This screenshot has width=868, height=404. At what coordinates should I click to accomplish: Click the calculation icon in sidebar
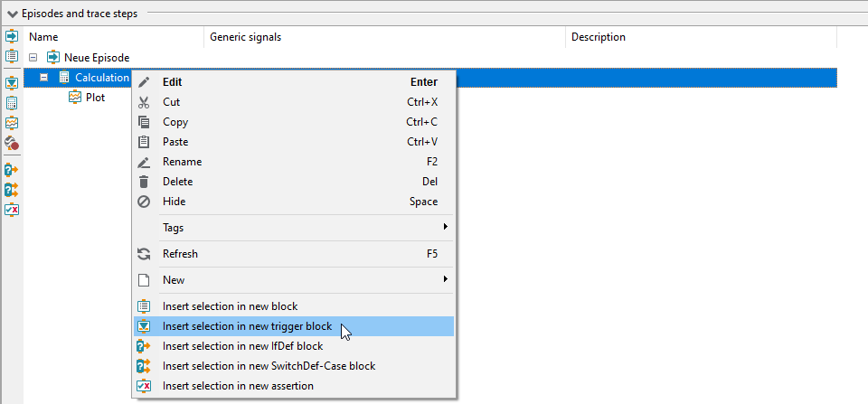(x=12, y=103)
